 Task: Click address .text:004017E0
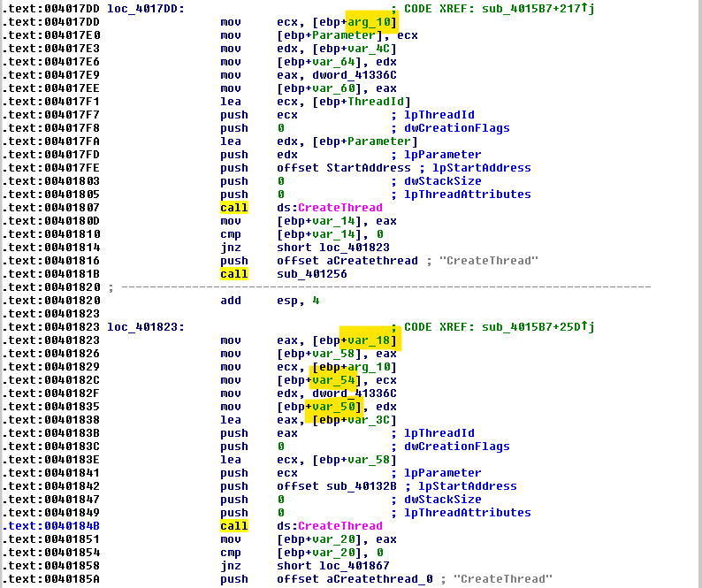click(51, 35)
